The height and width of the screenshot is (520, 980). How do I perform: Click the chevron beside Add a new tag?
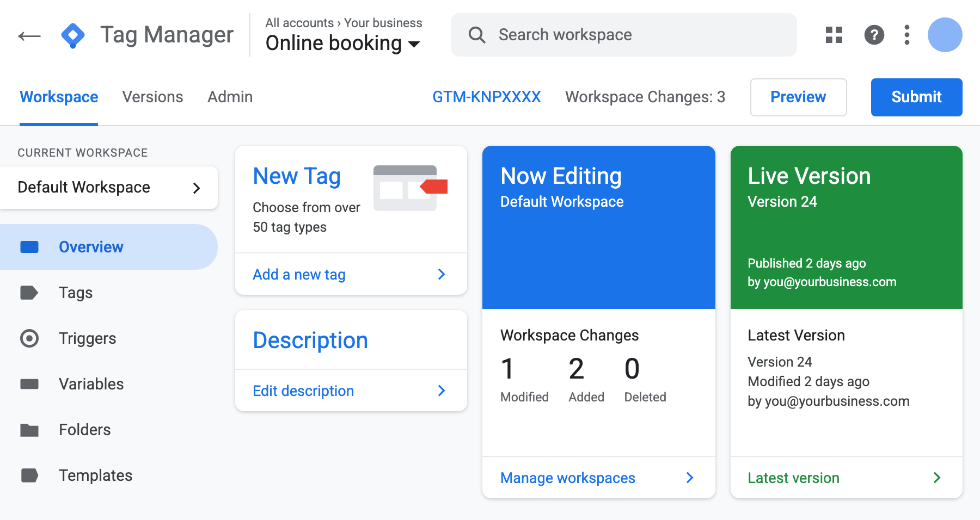tap(442, 274)
